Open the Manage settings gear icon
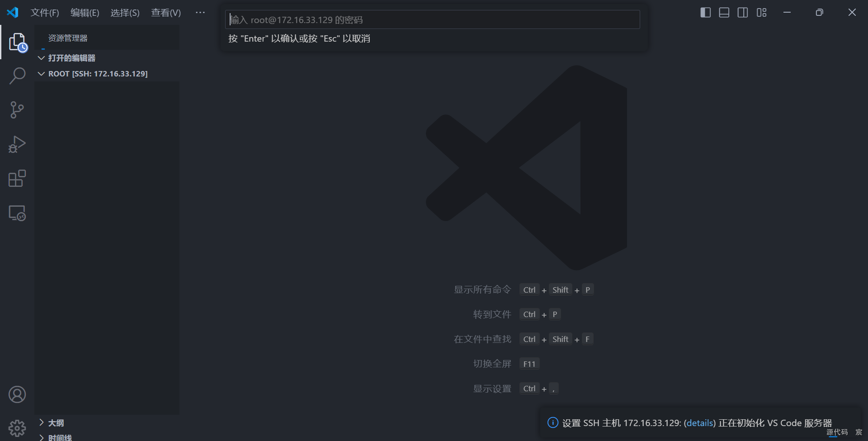 [17, 428]
